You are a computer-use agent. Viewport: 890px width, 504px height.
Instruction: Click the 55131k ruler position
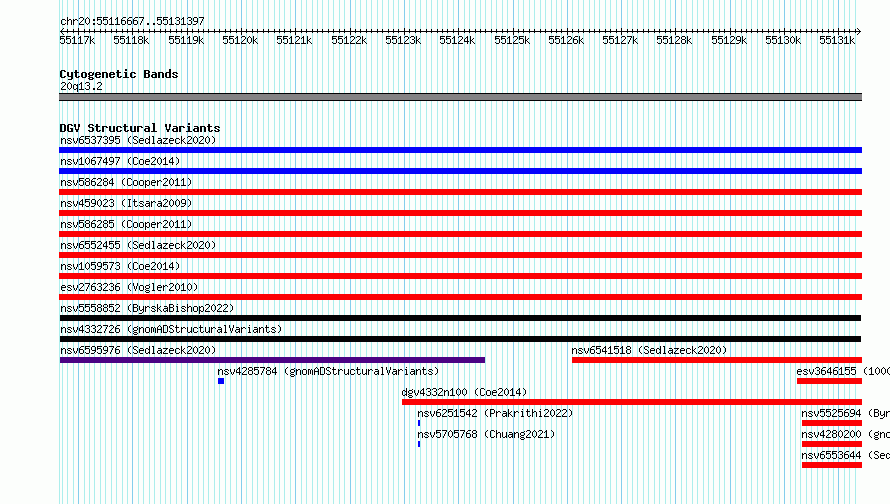click(x=837, y=40)
